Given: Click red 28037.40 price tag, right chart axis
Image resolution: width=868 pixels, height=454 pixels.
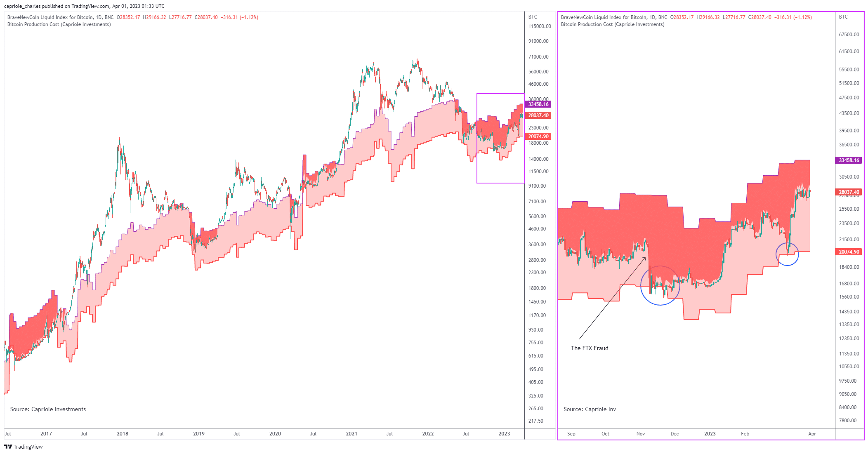Looking at the screenshot, I should click(x=849, y=192).
